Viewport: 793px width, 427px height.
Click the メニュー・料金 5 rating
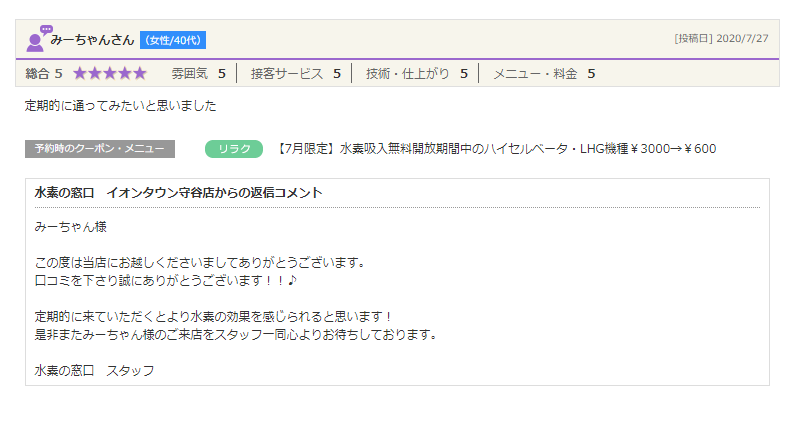[543, 73]
